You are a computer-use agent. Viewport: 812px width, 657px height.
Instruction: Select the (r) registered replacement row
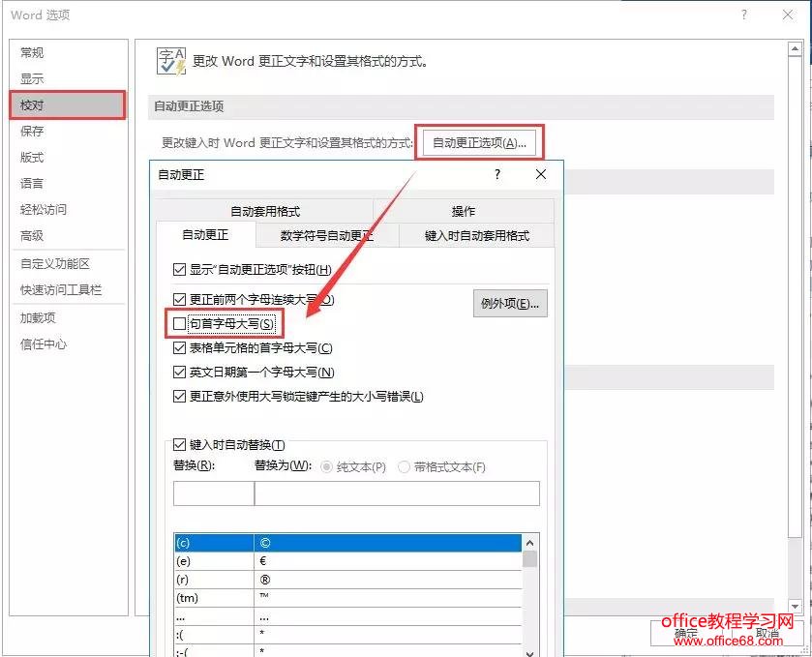pos(348,580)
